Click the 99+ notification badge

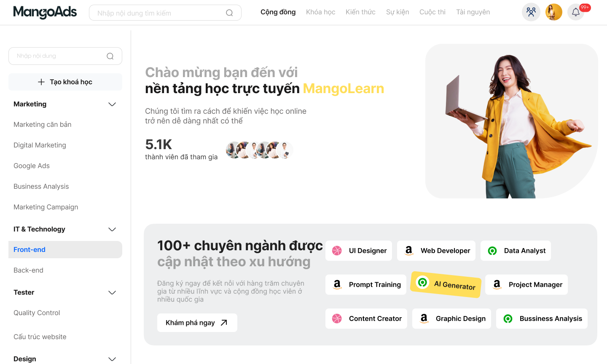pyautogui.click(x=585, y=8)
